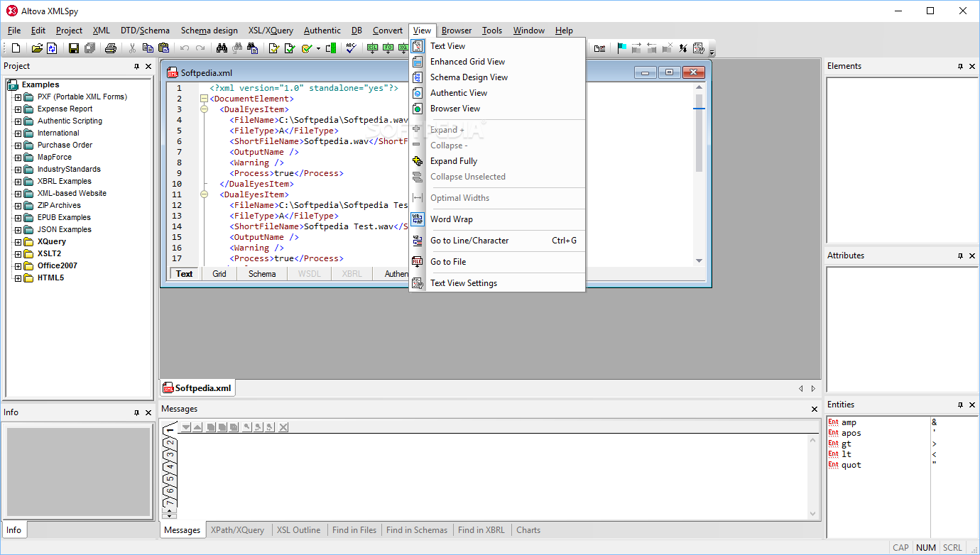Select the HTML5 project folder

click(50, 278)
